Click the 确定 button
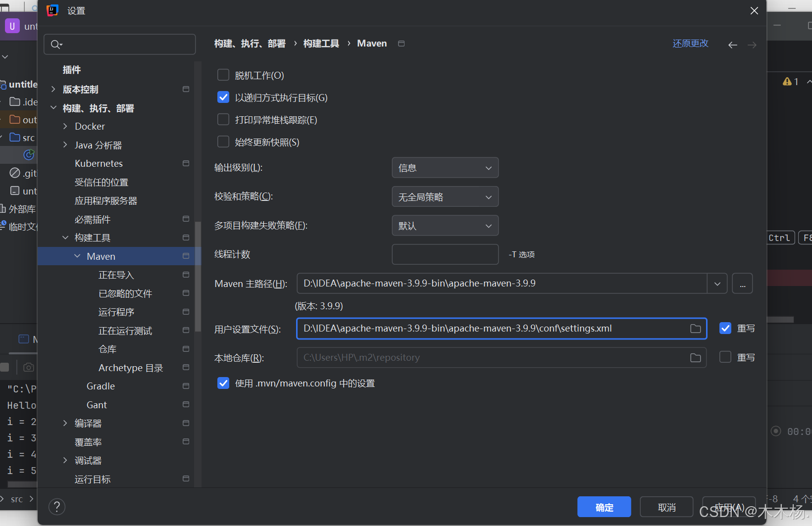812x526 pixels. pyautogui.click(x=604, y=507)
